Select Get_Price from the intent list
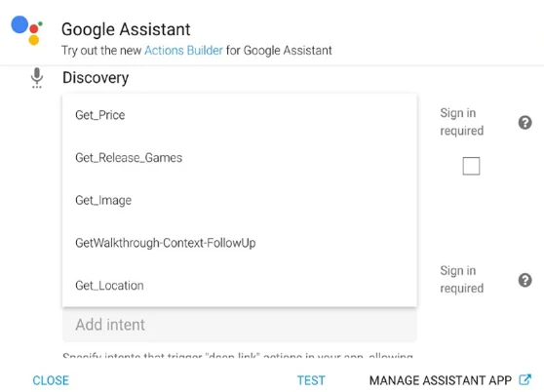 coord(240,115)
